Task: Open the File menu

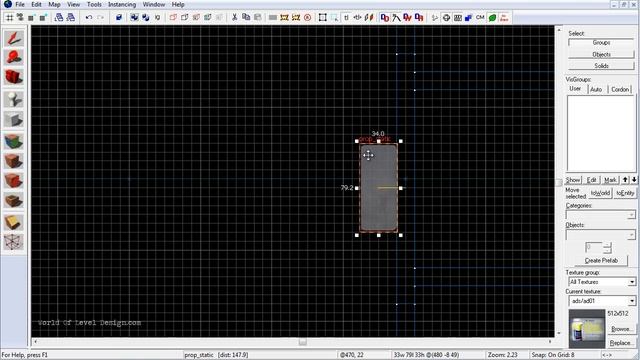Action: (x=20, y=4)
